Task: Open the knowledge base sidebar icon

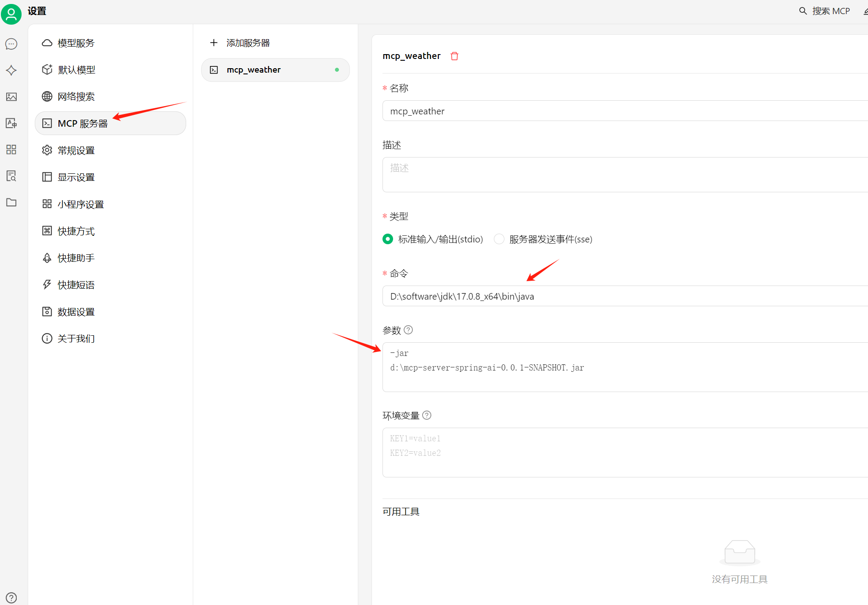Action: pos(11,176)
